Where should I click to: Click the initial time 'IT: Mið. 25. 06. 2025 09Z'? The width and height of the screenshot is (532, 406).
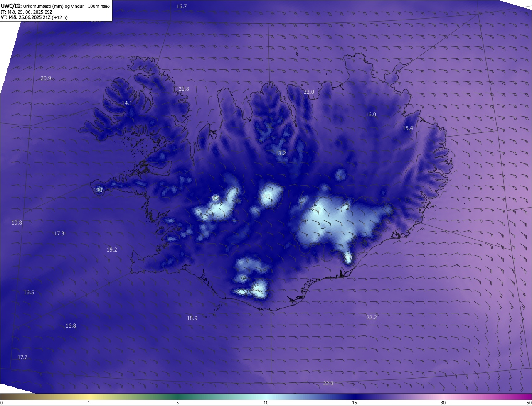[27, 12]
